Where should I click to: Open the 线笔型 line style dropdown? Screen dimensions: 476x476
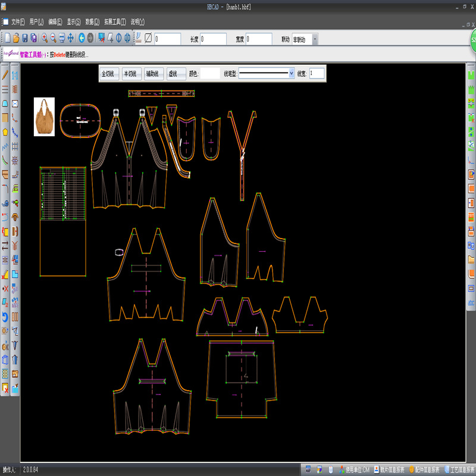click(291, 73)
